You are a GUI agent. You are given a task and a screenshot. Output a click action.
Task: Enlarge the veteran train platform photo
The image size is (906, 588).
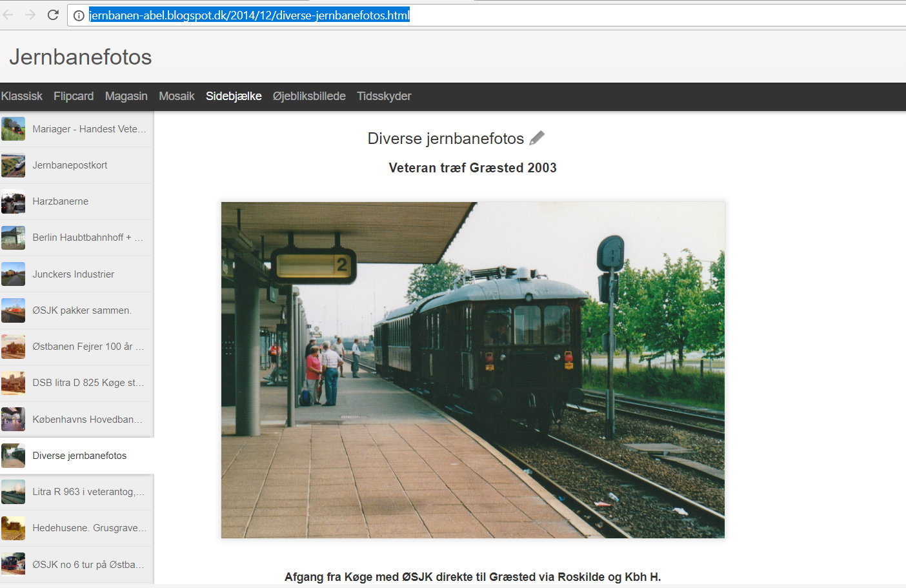point(473,370)
